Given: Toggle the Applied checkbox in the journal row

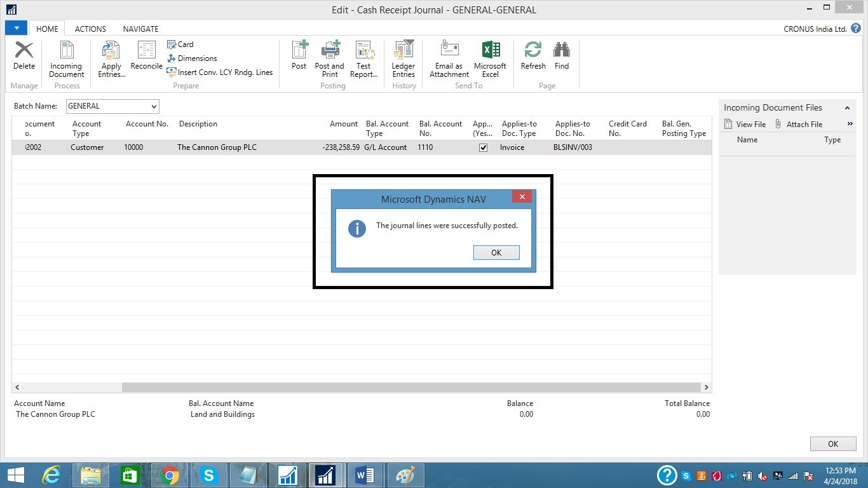Looking at the screenshot, I should 483,147.
